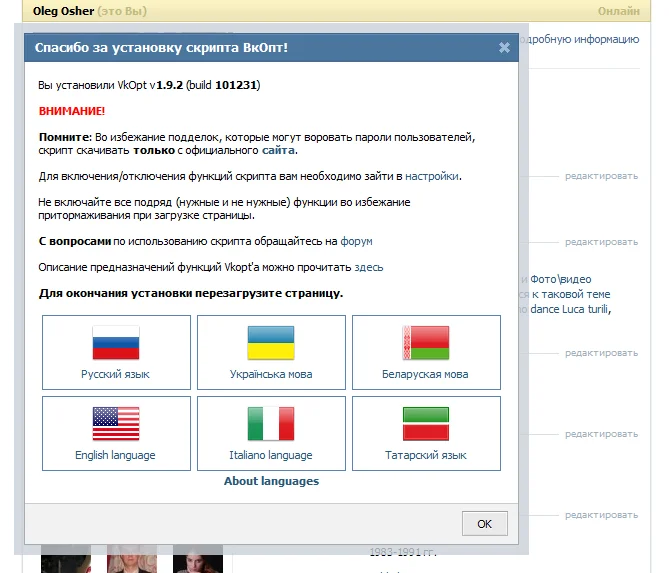Open the 'настройки' settings link
This screenshot has width=669, height=573.
pyautogui.click(x=432, y=176)
